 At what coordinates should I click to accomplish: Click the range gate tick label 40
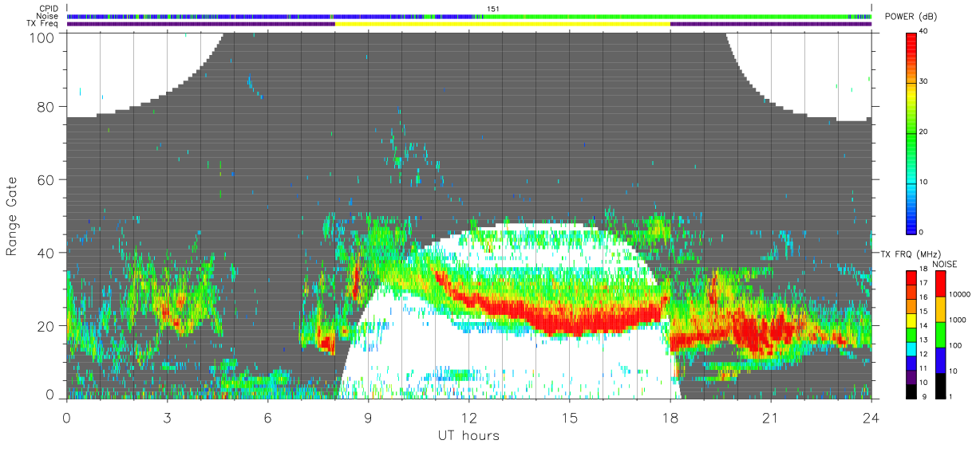[x=46, y=253]
